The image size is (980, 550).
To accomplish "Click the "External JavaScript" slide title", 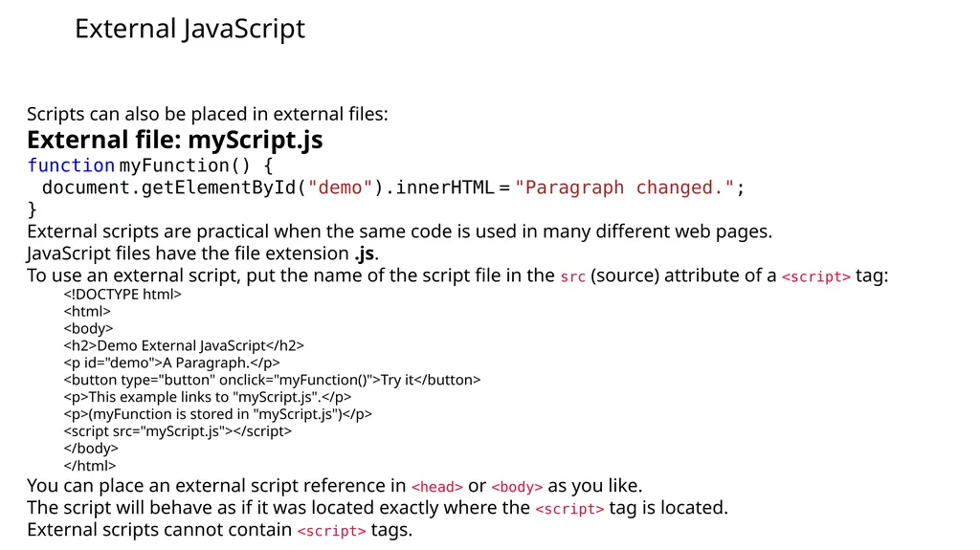I will point(190,30).
